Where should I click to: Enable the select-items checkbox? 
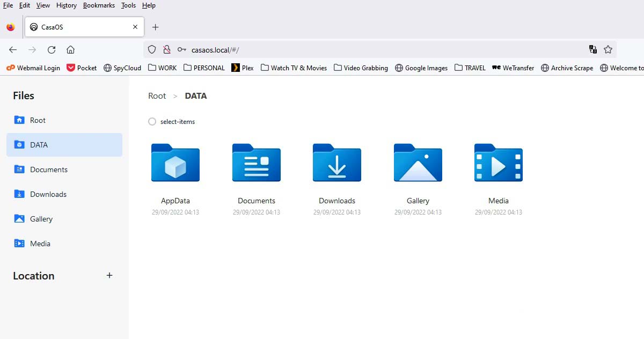click(152, 121)
